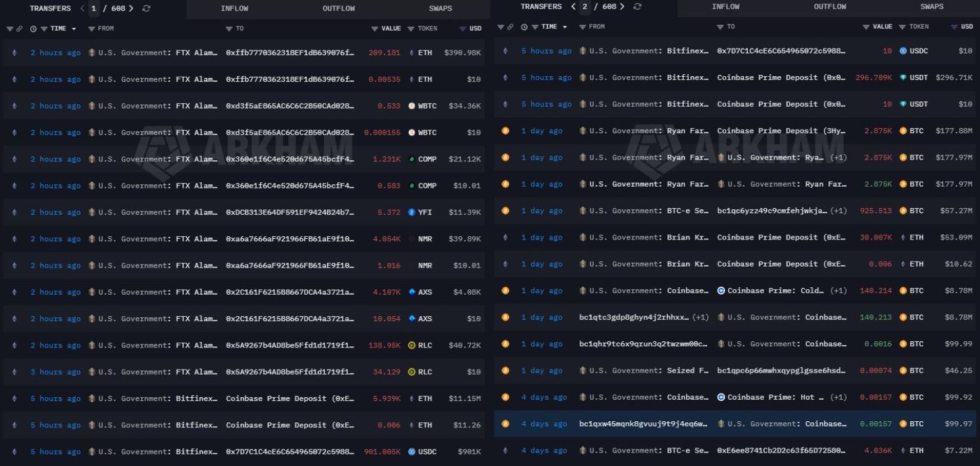Go to previous page arrow in left panel (page 1)
980x466 pixels.
pos(82,9)
